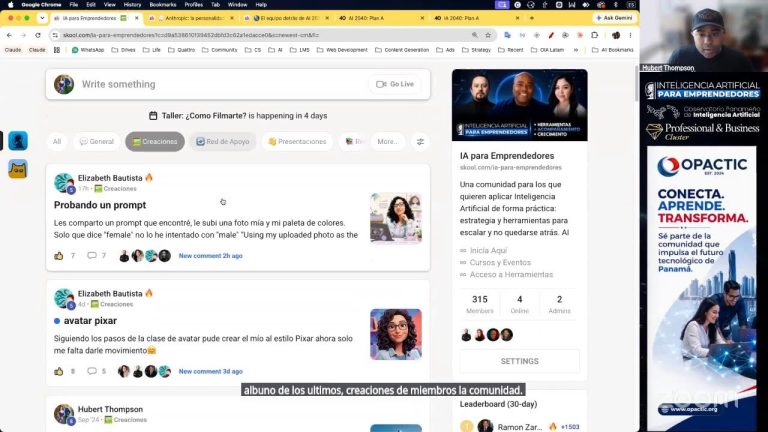768x432 pixels.
Task: Open the OIA Latam bookmark folder
Action: 548,50
